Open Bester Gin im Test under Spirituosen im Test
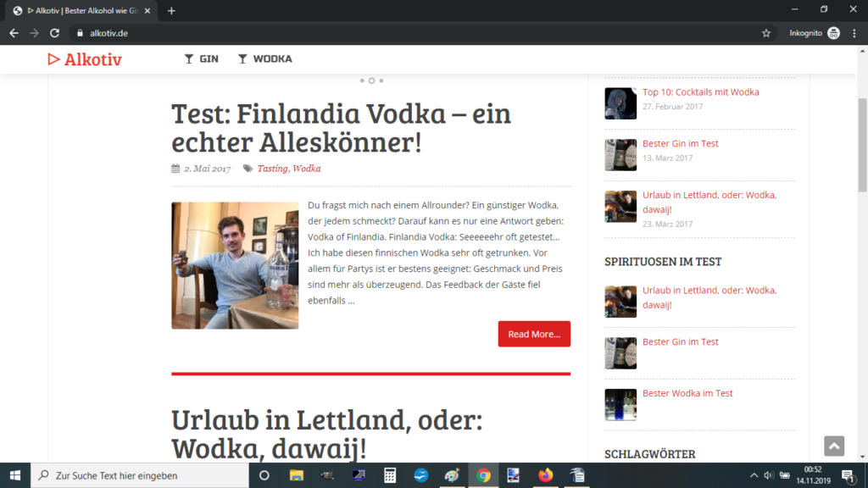Screen dimensions: 868x488 (681, 341)
